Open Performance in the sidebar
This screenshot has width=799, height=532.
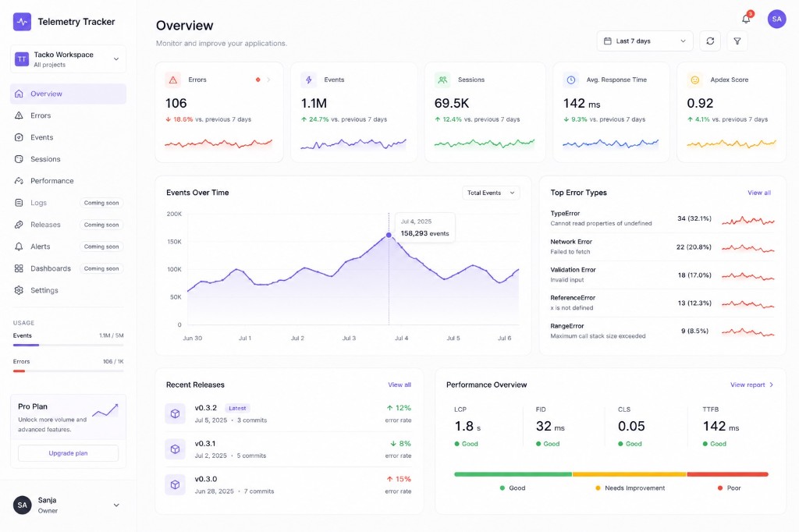tap(68, 181)
